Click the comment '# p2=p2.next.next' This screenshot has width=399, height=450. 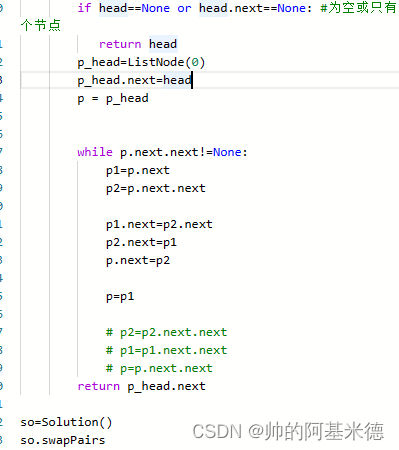click(x=166, y=332)
